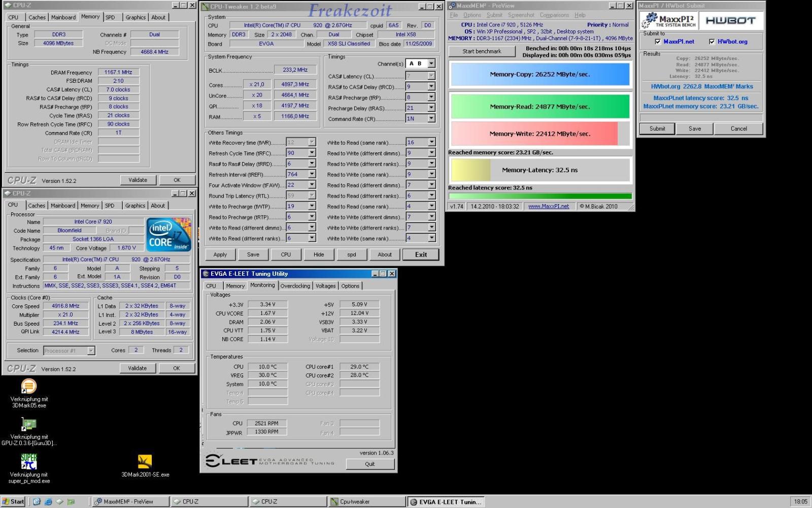Click Cancel in the HWbot Submit window
This screenshot has width=812, height=508.
[738, 129]
